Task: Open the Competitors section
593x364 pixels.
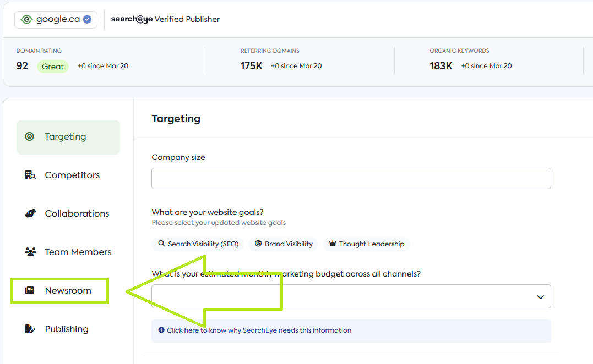Action: [72, 175]
